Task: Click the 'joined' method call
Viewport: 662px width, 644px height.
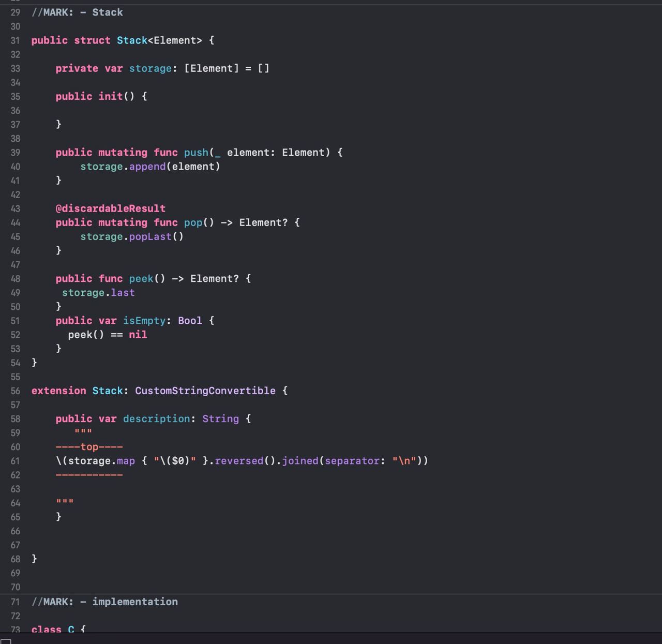Action: coord(300,461)
